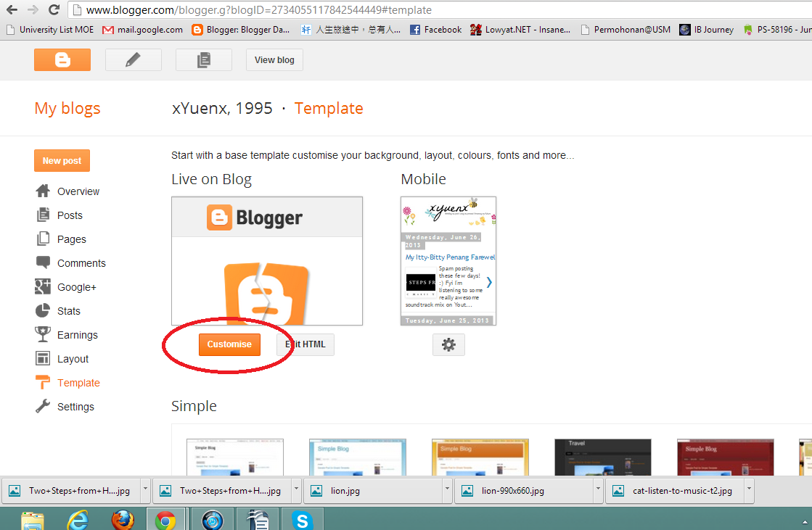Screen dimensions: 812x530
Task: Launch Skype from the taskbar
Action: click(x=302, y=518)
